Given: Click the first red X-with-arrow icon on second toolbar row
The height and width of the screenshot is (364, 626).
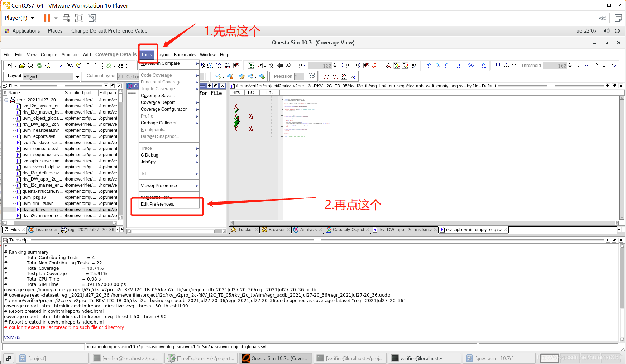Looking at the screenshot, I should coord(327,76).
